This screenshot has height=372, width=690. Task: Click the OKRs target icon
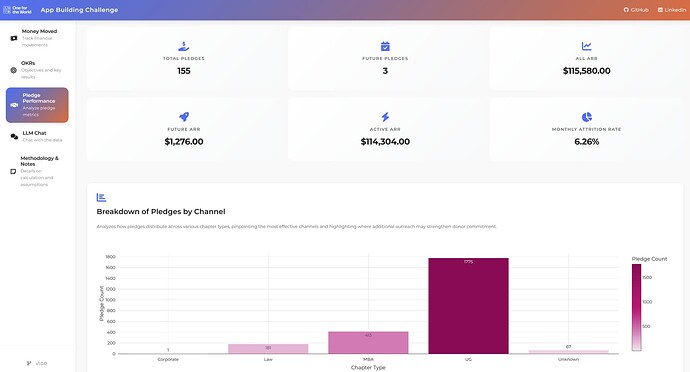(14, 70)
